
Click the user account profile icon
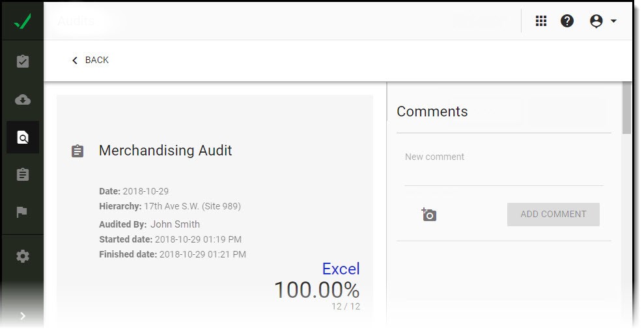[596, 21]
